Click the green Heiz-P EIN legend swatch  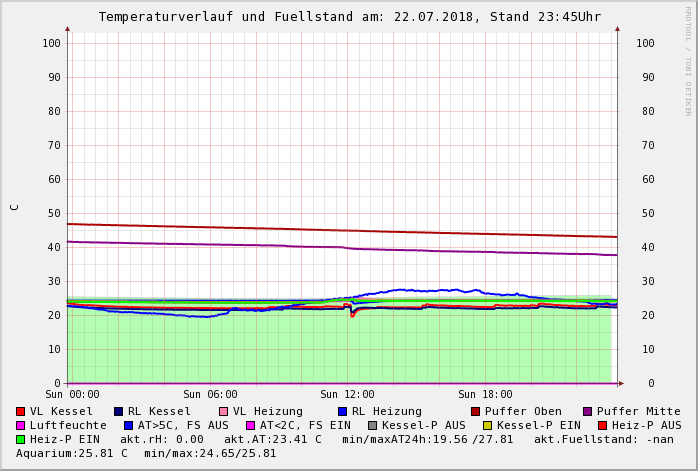[x=20, y=439]
